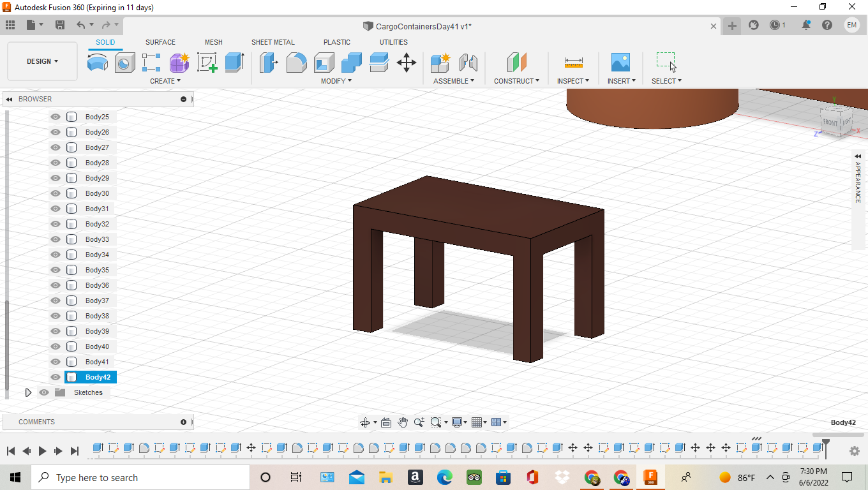Click the EM user account button

(x=852, y=25)
